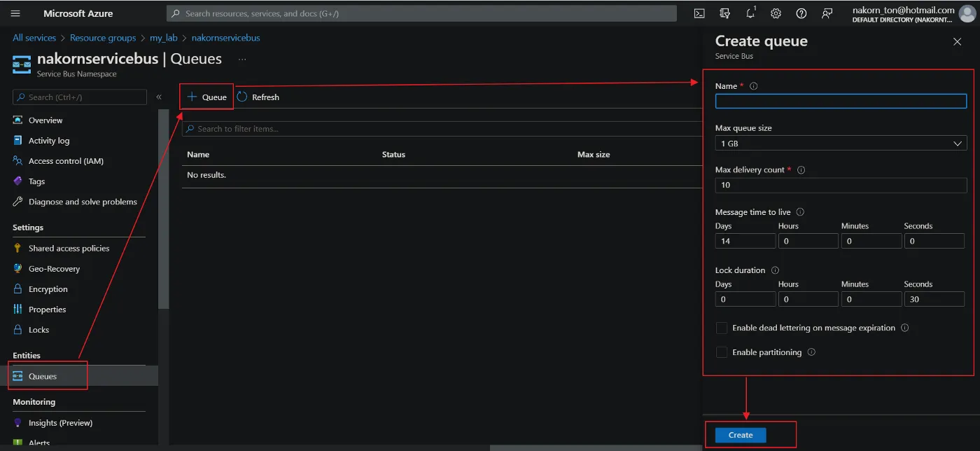The image size is (980, 451).
Task: Open portal settings gear
Action: pyautogui.click(x=776, y=13)
